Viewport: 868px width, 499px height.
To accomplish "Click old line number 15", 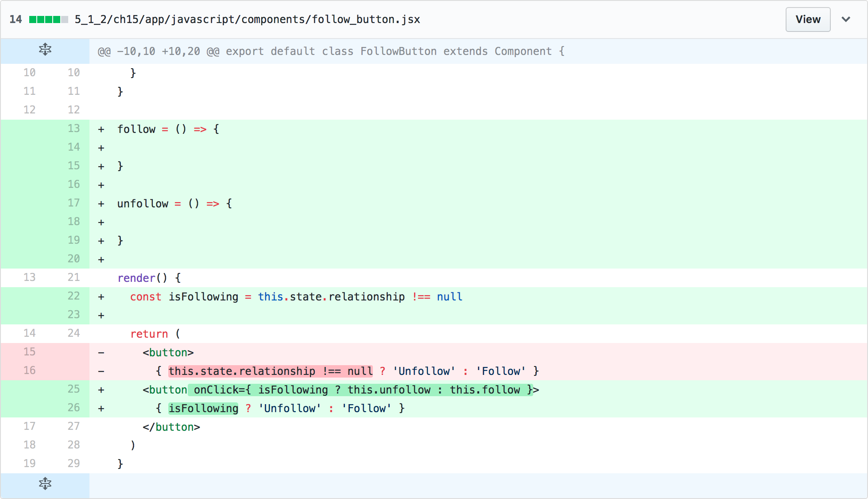I will pos(29,352).
